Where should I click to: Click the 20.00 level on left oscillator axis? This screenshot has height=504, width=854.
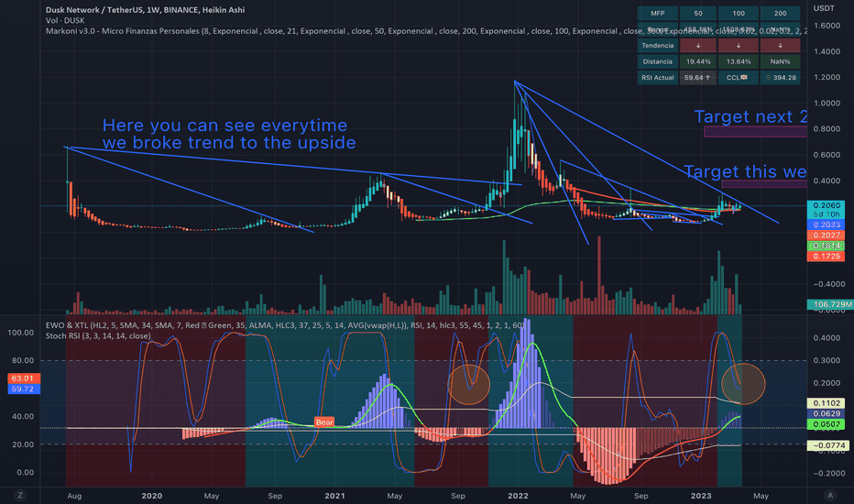pyautogui.click(x=23, y=444)
